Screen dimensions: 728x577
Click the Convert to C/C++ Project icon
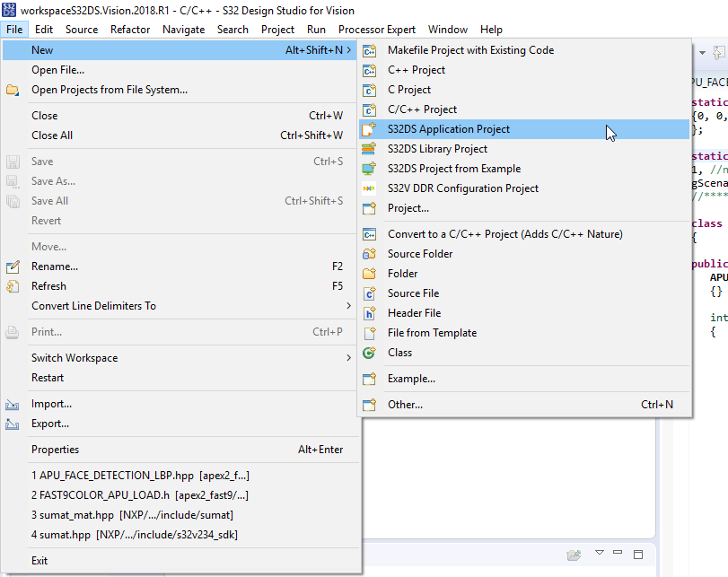coord(369,234)
